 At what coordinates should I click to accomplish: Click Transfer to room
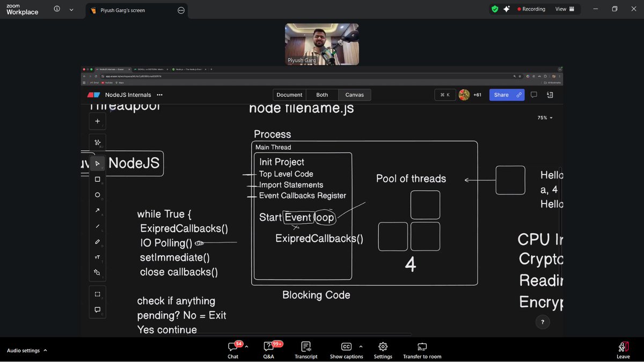[422, 350]
